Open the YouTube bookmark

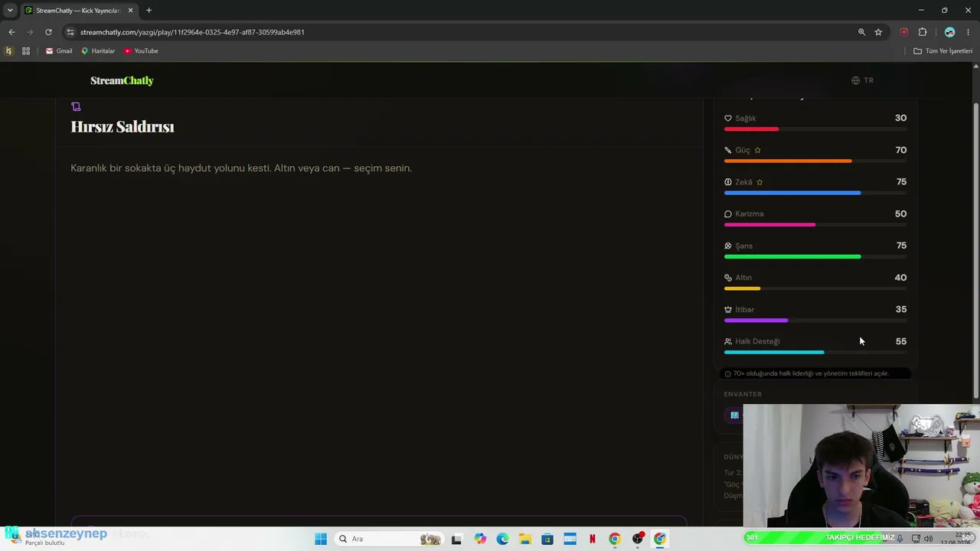pos(141,51)
